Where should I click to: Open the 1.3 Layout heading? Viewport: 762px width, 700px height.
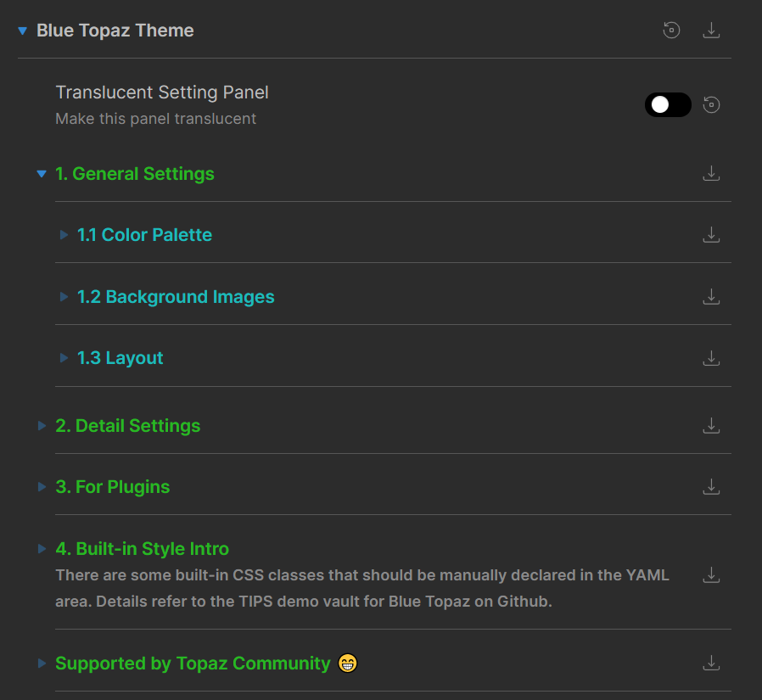tap(120, 359)
